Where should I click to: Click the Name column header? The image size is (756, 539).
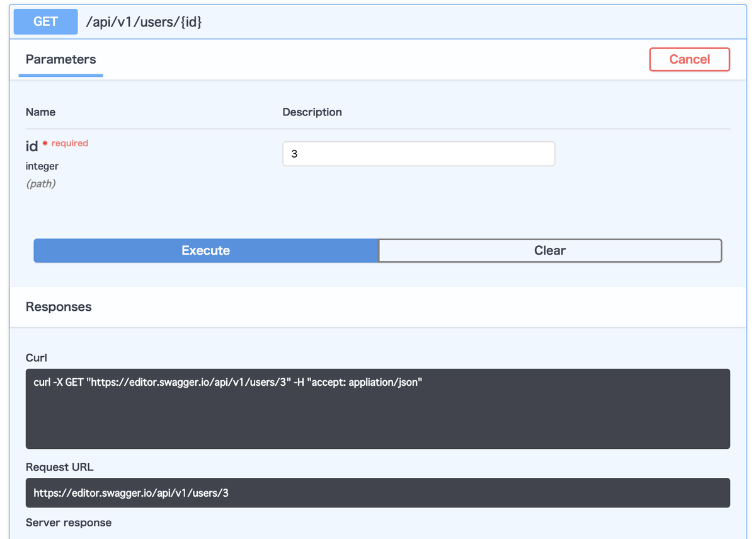[40, 112]
